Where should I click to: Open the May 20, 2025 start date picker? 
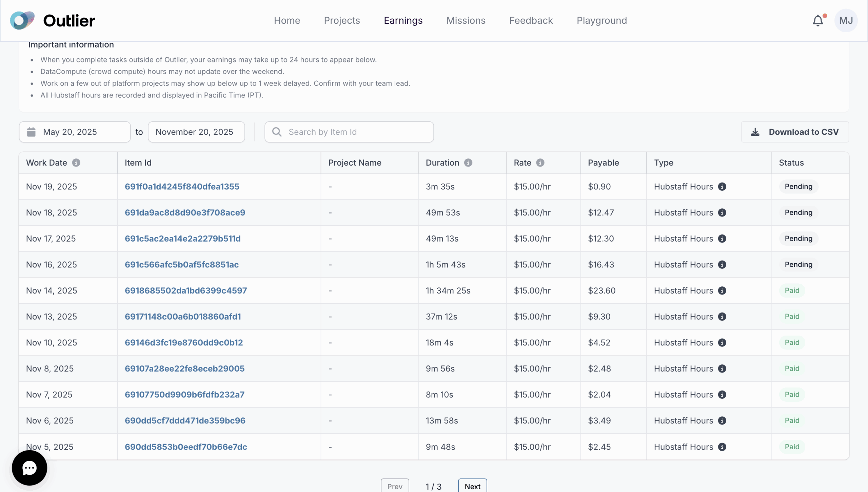tap(75, 132)
